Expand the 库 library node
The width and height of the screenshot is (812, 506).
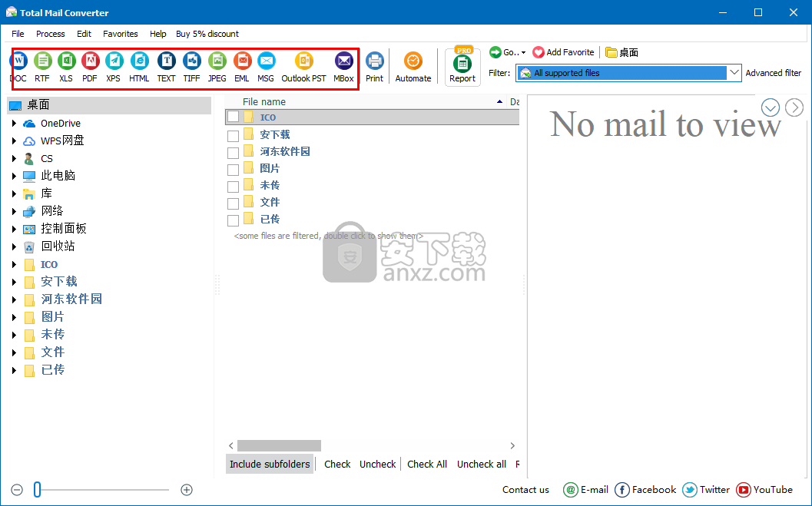click(14, 193)
